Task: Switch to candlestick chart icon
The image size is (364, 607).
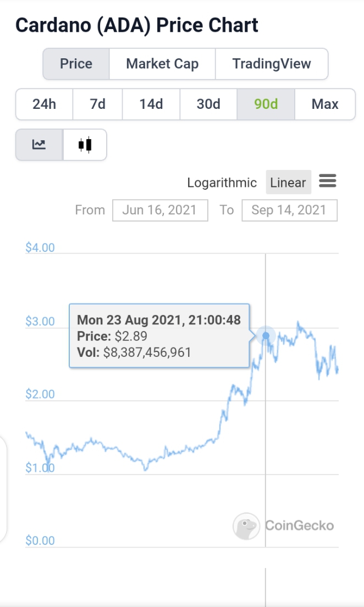Action: [85, 145]
